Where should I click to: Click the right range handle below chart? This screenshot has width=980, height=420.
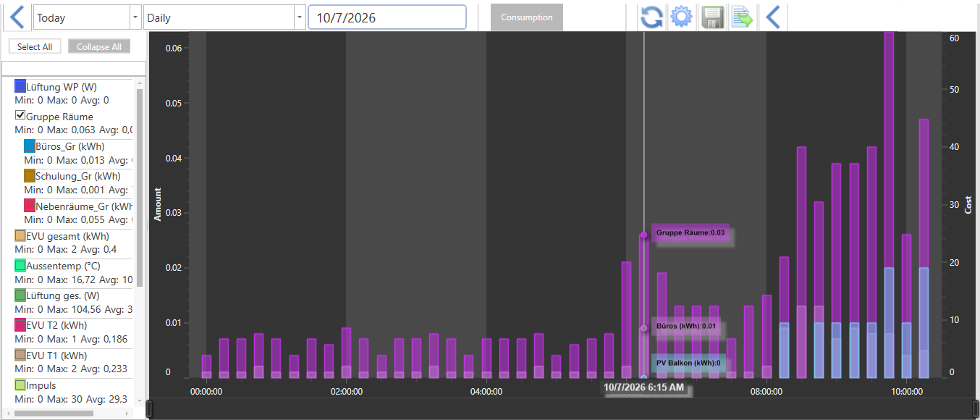[x=974, y=408]
